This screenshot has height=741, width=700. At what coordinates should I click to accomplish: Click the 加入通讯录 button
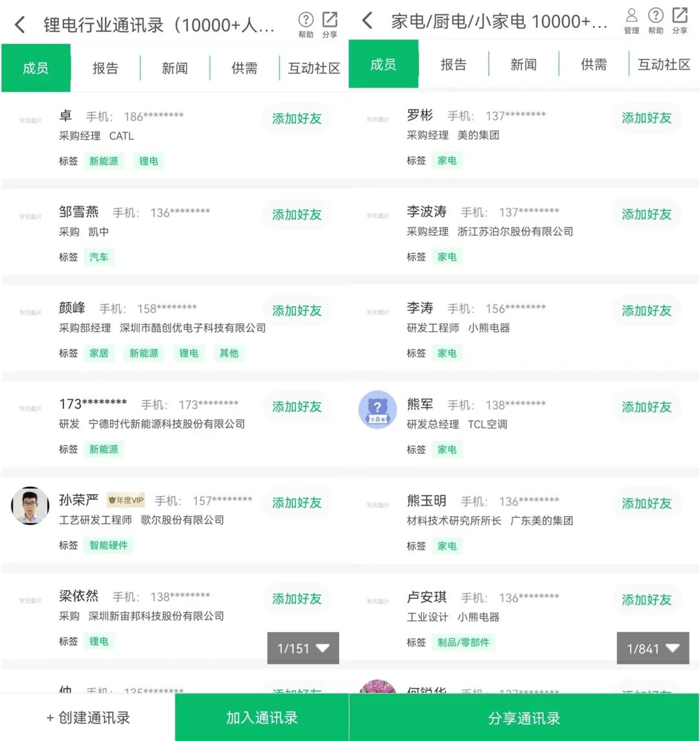[x=262, y=718]
